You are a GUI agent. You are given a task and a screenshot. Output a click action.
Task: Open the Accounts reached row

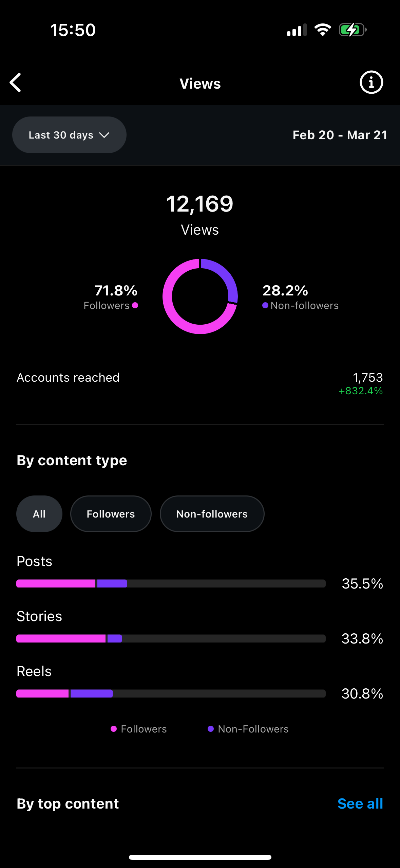pos(200,384)
